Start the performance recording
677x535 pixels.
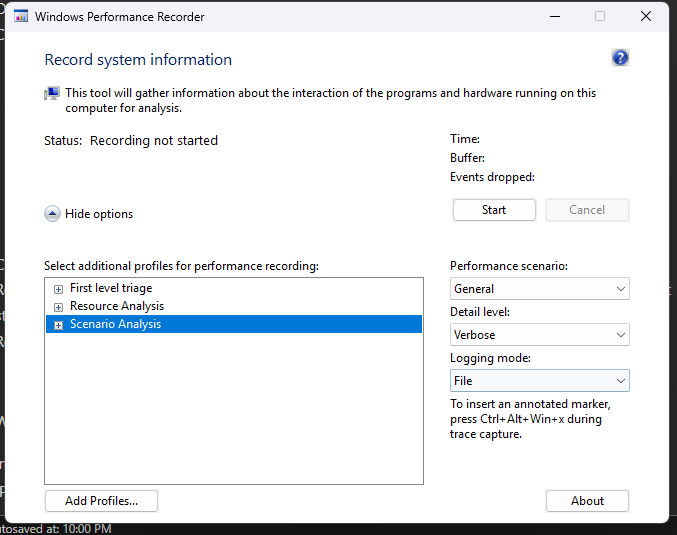point(494,210)
